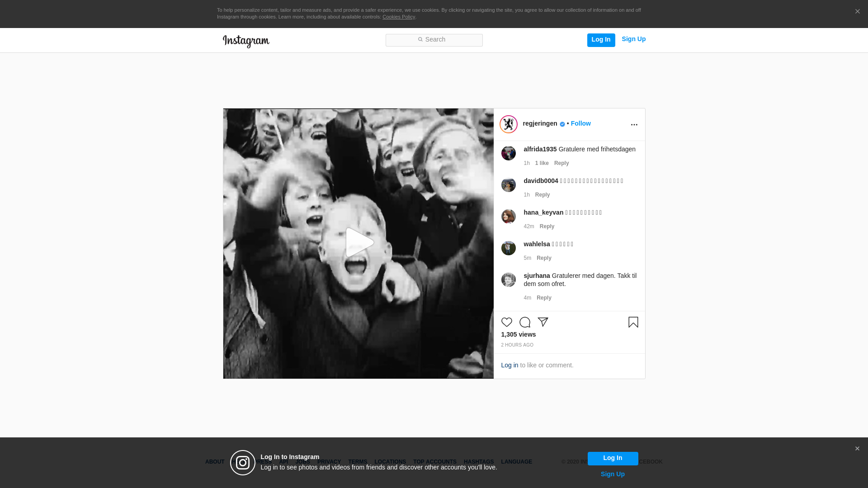Reply to sjurhana's comment
This screenshot has height=488, width=868.
click(544, 298)
